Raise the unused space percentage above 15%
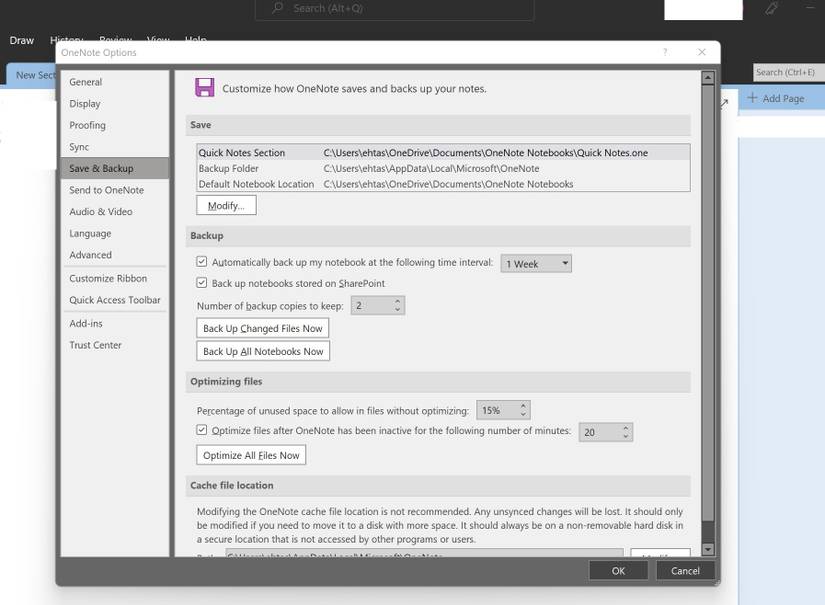This screenshot has width=825, height=605. [523, 404]
